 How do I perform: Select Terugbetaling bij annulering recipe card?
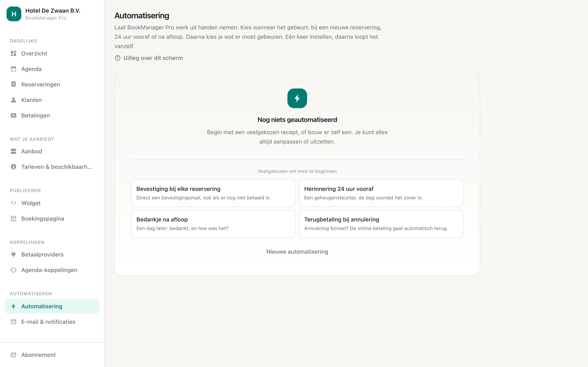click(381, 224)
